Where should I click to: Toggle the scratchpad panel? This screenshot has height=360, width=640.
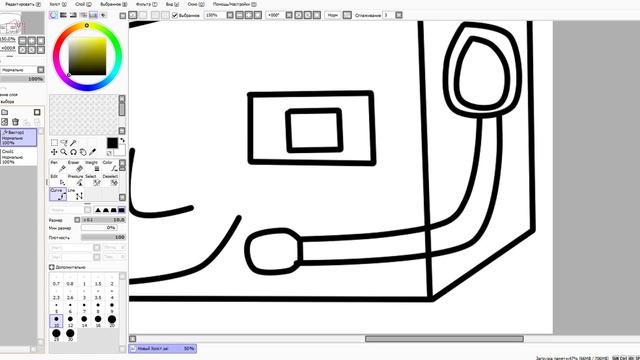[103, 15]
